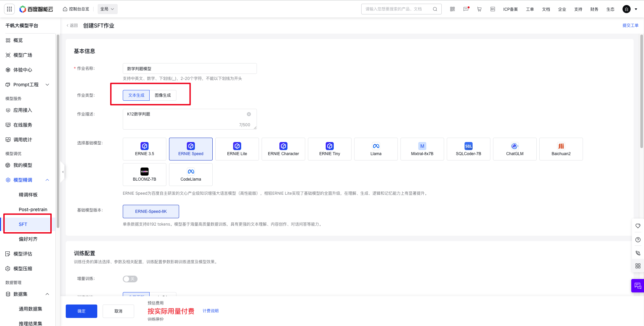Open 精调样板 submenu item
The height and width of the screenshot is (326, 644).
pos(28,195)
